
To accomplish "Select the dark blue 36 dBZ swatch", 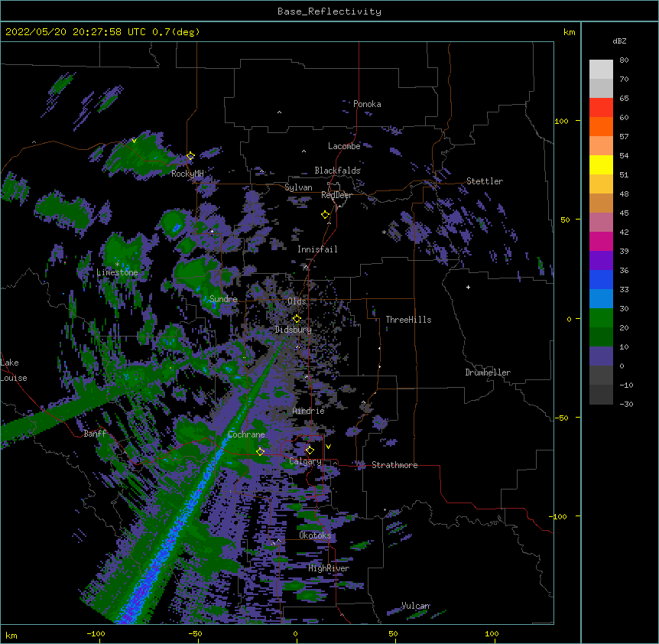I will (601, 279).
